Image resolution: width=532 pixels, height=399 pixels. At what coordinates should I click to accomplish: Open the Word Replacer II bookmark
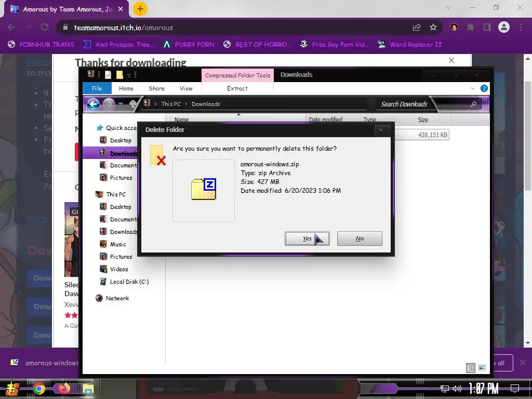pyautogui.click(x=409, y=45)
